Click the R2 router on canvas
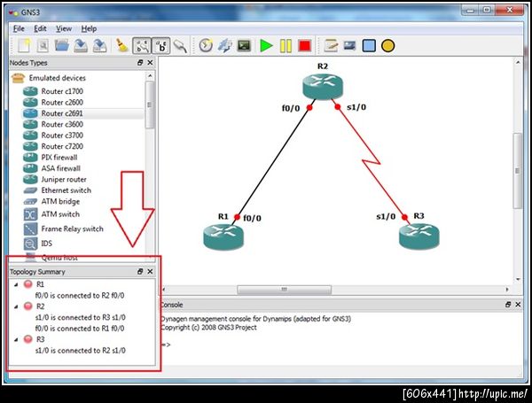532x403 pixels. 323,87
